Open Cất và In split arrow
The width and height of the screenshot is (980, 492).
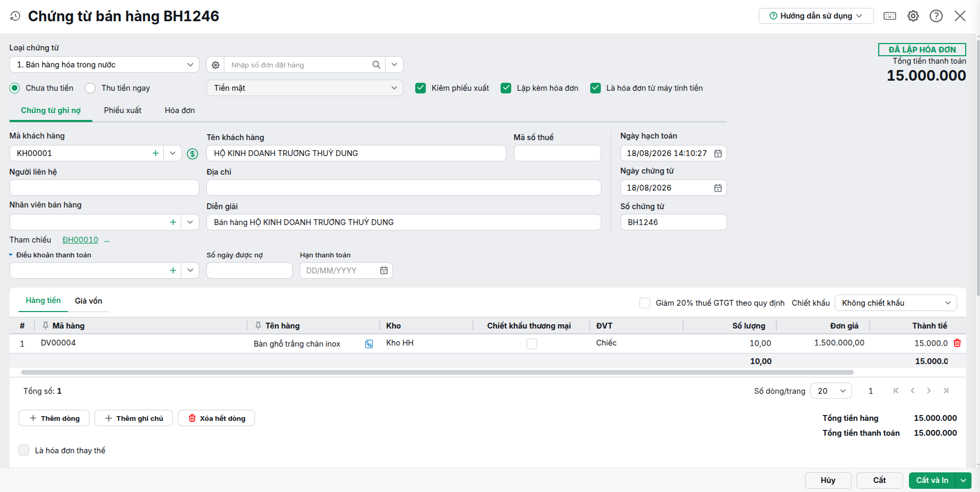pos(964,480)
